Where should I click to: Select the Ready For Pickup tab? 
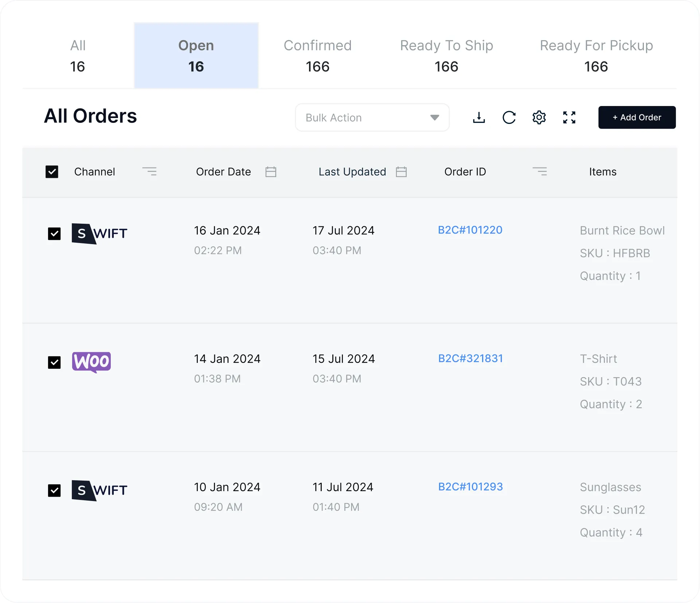point(596,55)
